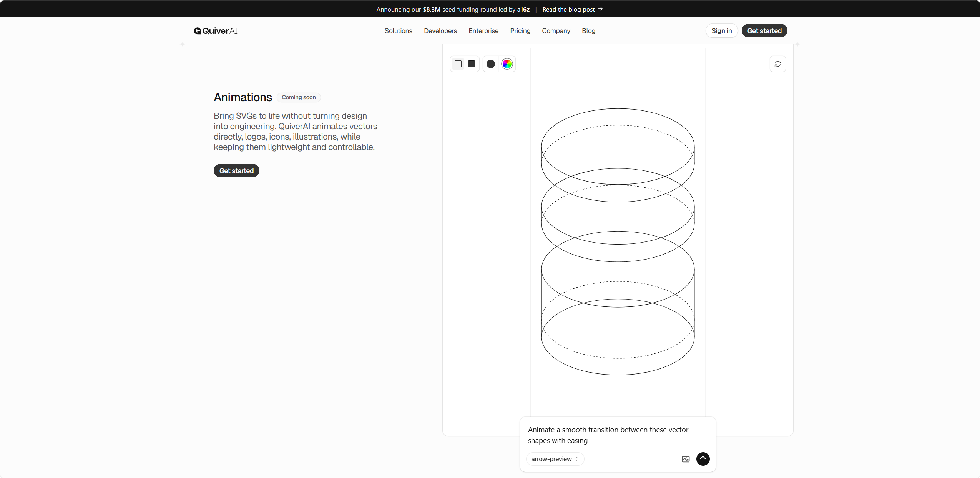The width and height of the screenshot is (980, 478).
Task: Select the dark background square swatch
Action: [472, 64]
